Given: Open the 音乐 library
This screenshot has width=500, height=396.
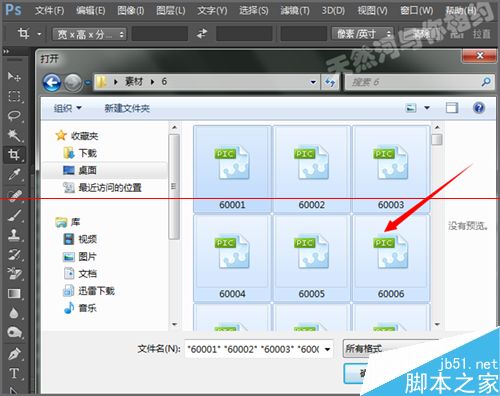Looking at the screenshot, I should pyautogui.click(x=80, y=308).
